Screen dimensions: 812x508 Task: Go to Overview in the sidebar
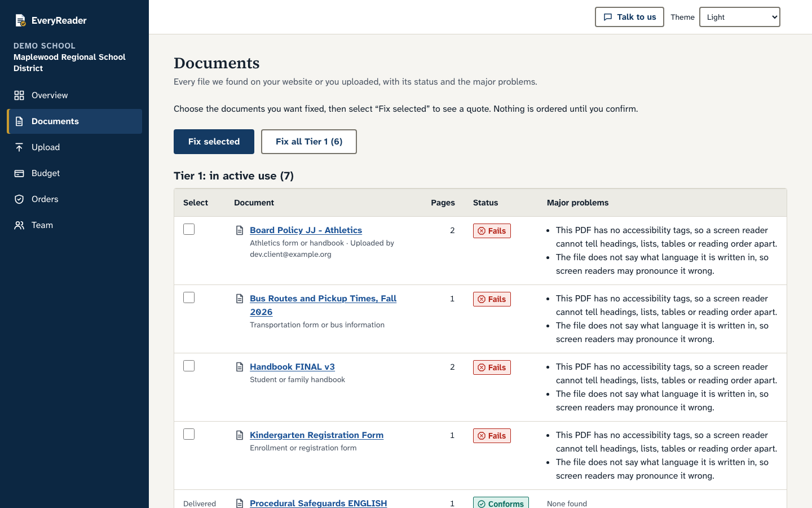74,95
